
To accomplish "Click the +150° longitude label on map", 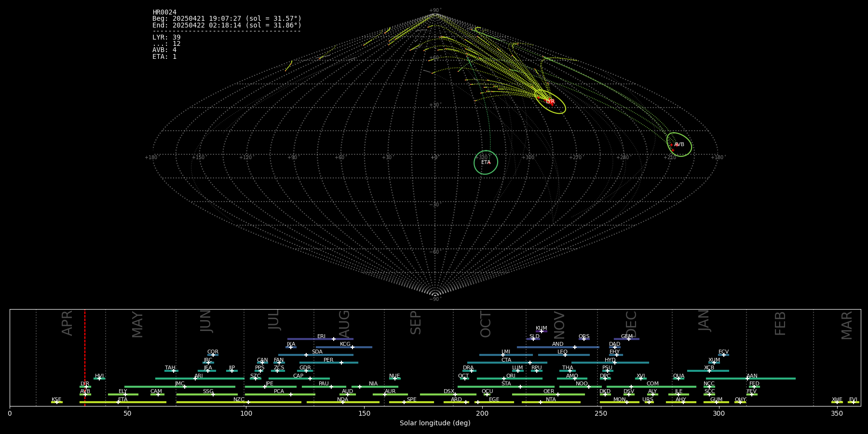I will coord(198,157).
